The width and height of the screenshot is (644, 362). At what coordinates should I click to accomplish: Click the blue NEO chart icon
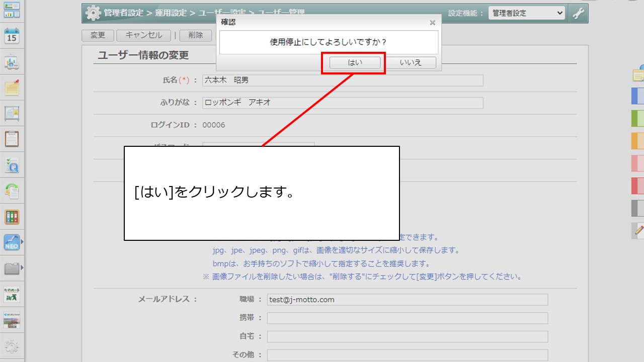11,243
